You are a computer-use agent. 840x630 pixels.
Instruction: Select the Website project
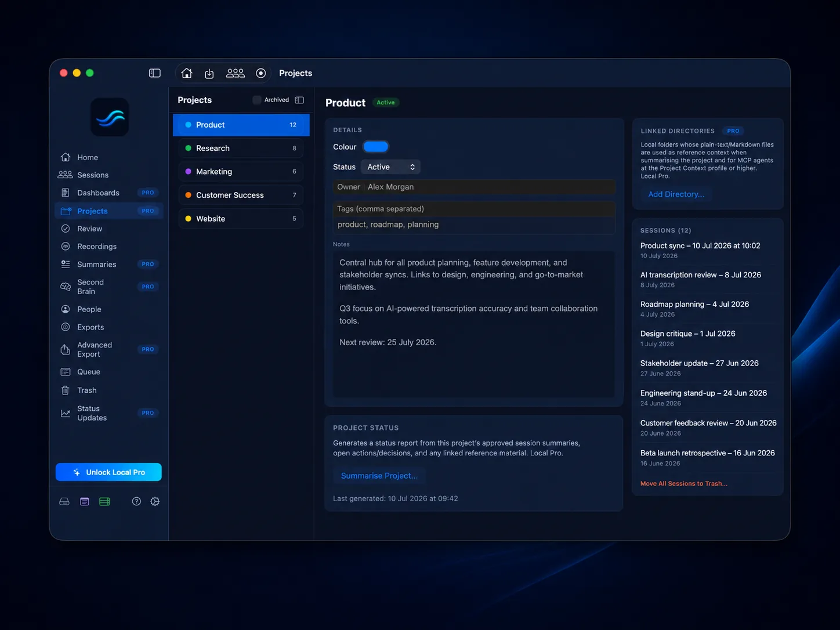(241, 219)
